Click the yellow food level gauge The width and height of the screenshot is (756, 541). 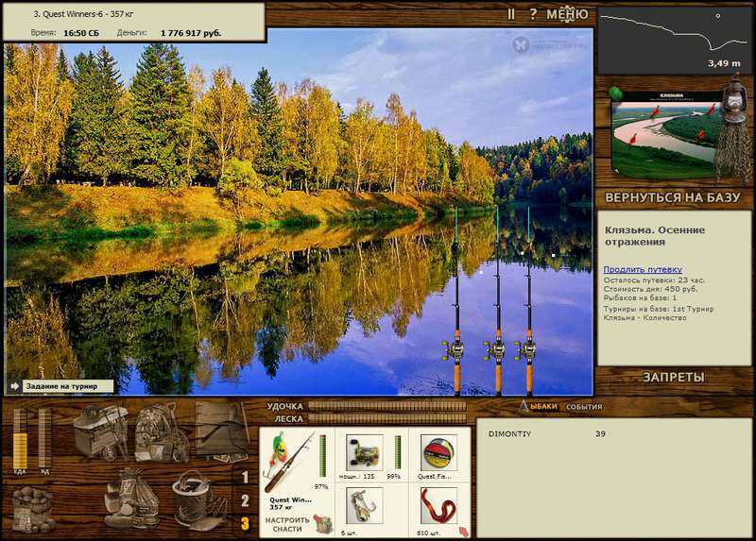(x=20, y=438)
